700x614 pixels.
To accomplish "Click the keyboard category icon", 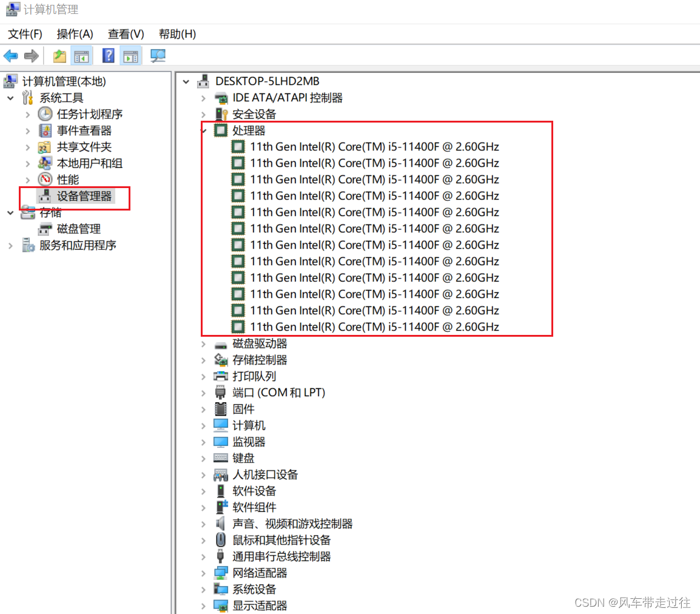I will coord(221,457).
